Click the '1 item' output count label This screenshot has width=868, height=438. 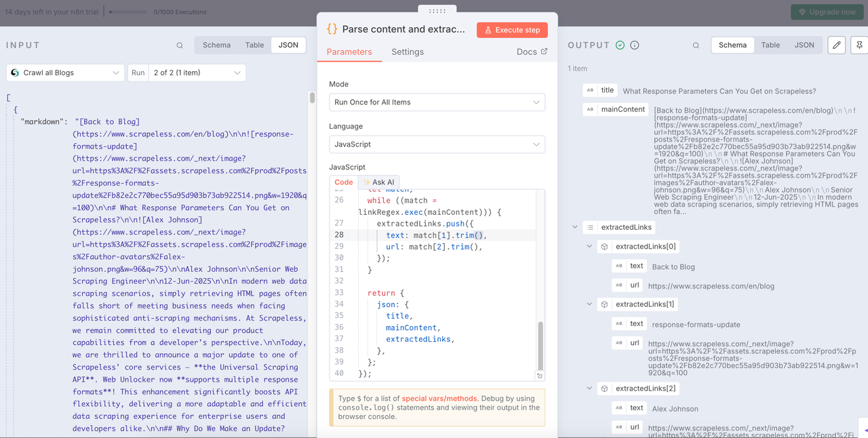(577, 68)
